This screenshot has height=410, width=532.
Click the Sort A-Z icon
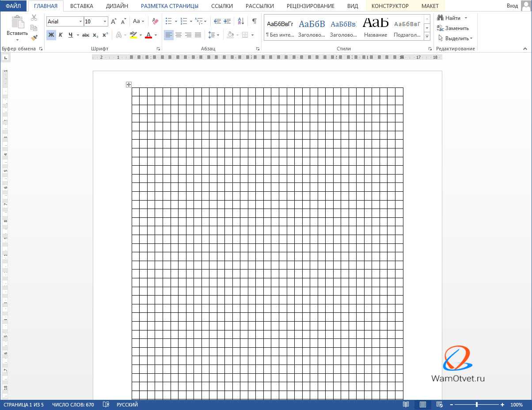(x=241, y=21)
